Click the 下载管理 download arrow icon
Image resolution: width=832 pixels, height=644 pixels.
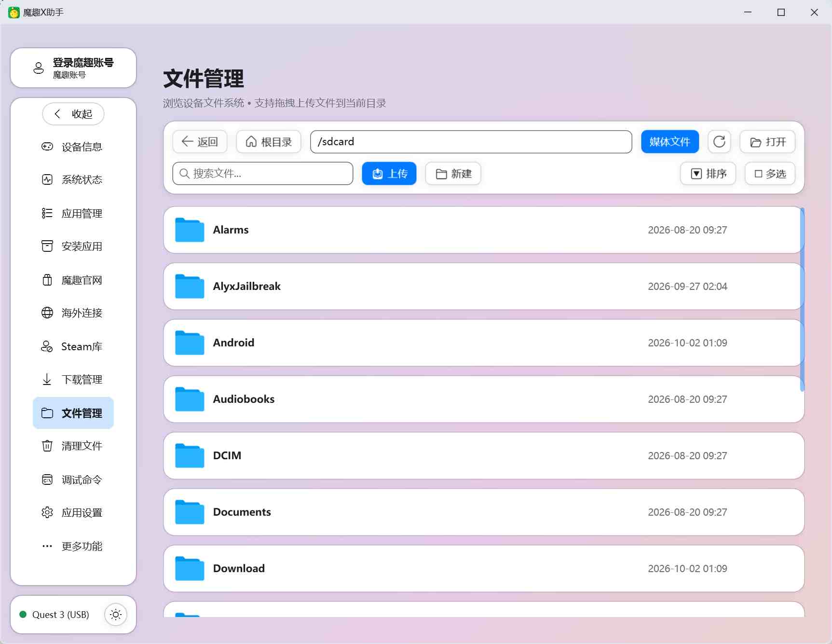coord(47,380)
